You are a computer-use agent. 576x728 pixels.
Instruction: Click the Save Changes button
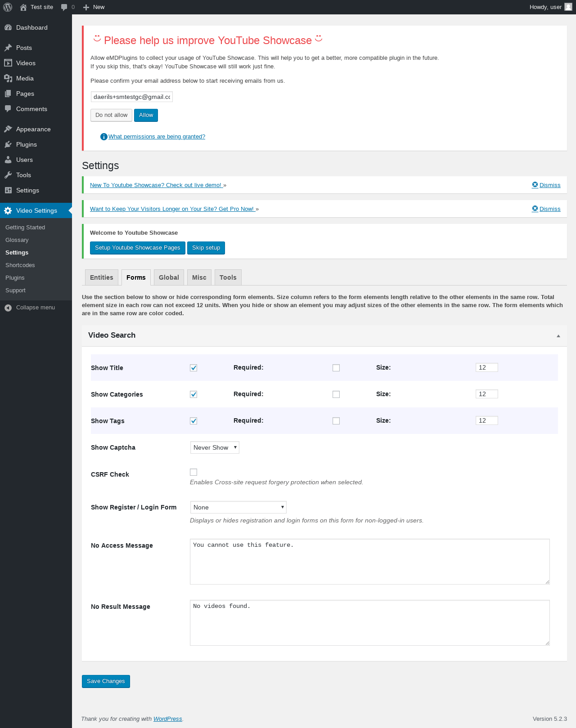(106, 681)
